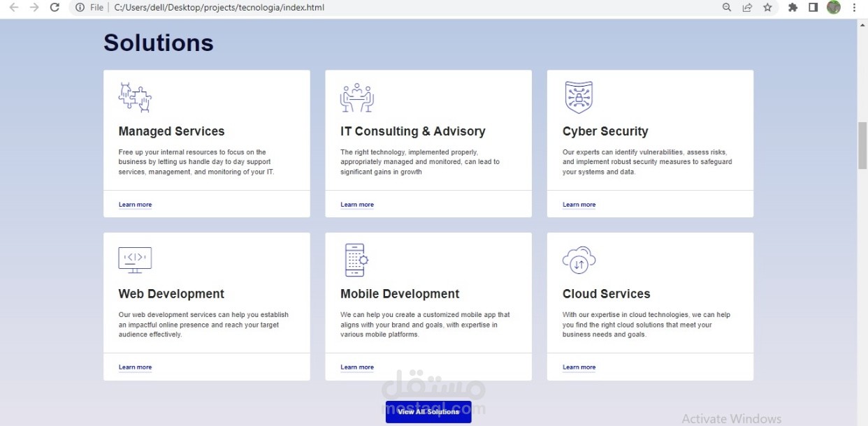Click the Web Development monitor icon
868x426 pixels.
(x=135, y=260)
